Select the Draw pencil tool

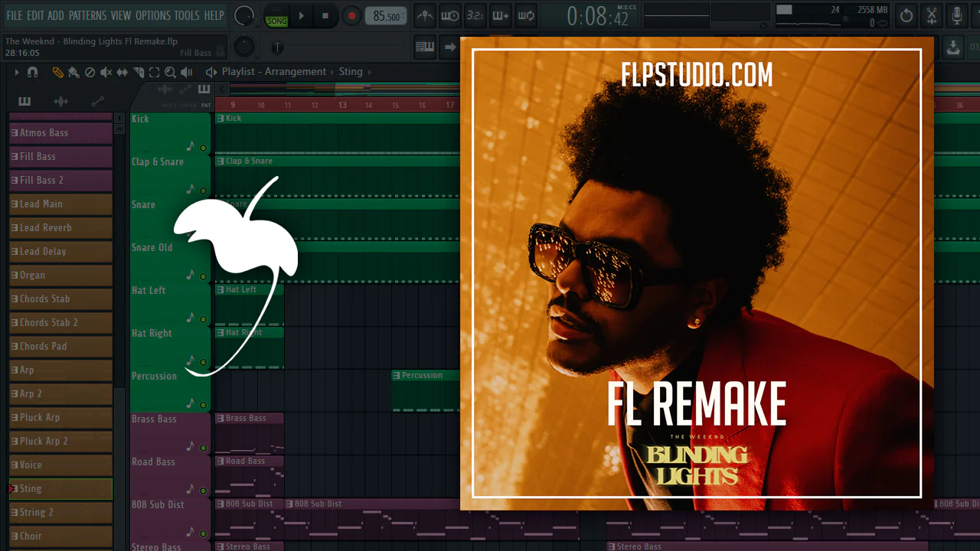pyautogui.click(x=57, y=72)
